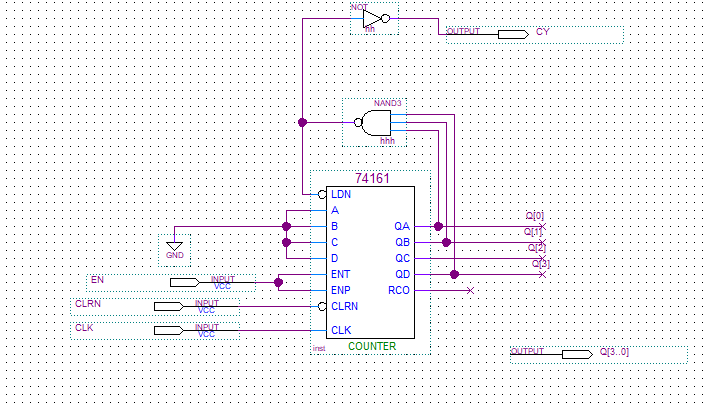Click the ENP pin label on counter
703x404 pixels.
pyautogui.click(x=340, y=291)
